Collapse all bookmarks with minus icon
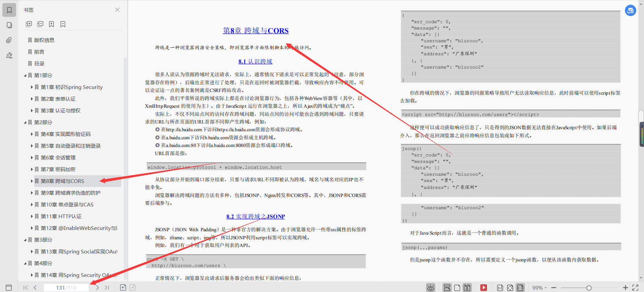The image size is (644, 292). (x=40, y=24)
